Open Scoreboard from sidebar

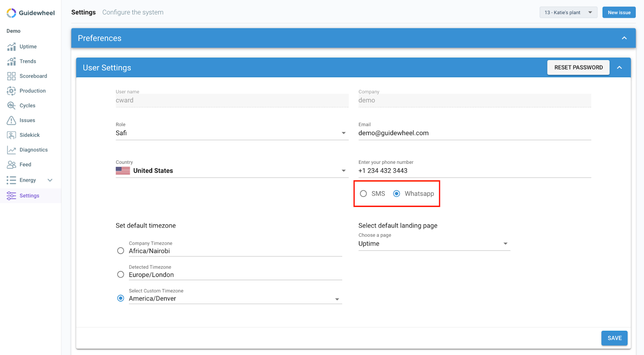33,76
